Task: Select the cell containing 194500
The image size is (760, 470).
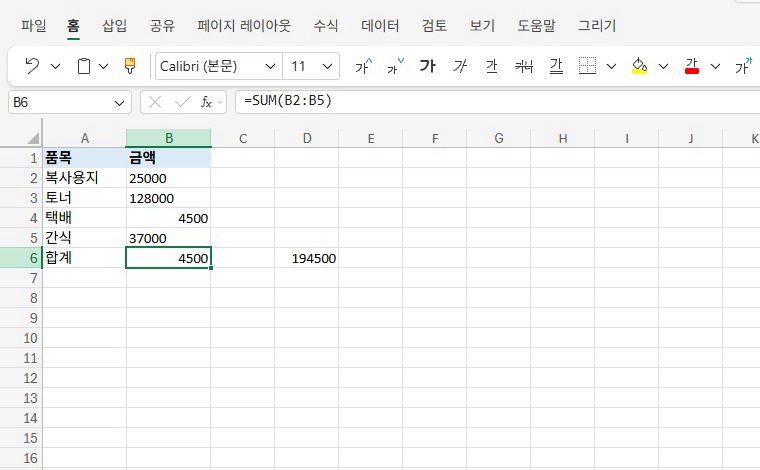Action: tap(307, 258)
